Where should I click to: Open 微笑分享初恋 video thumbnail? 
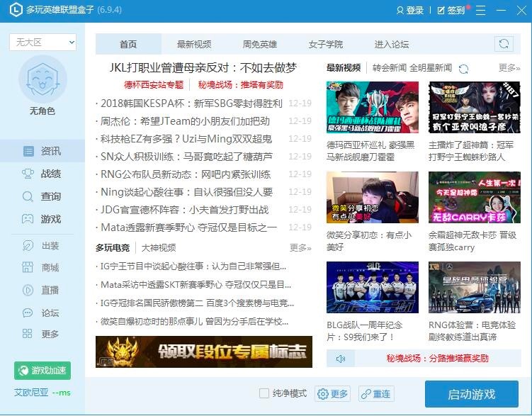373,197
